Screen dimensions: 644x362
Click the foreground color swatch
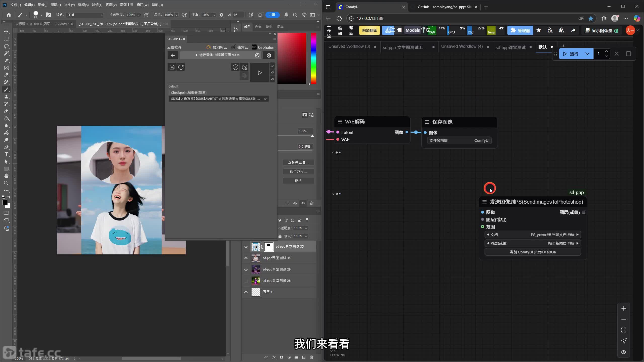coord(5,203)
